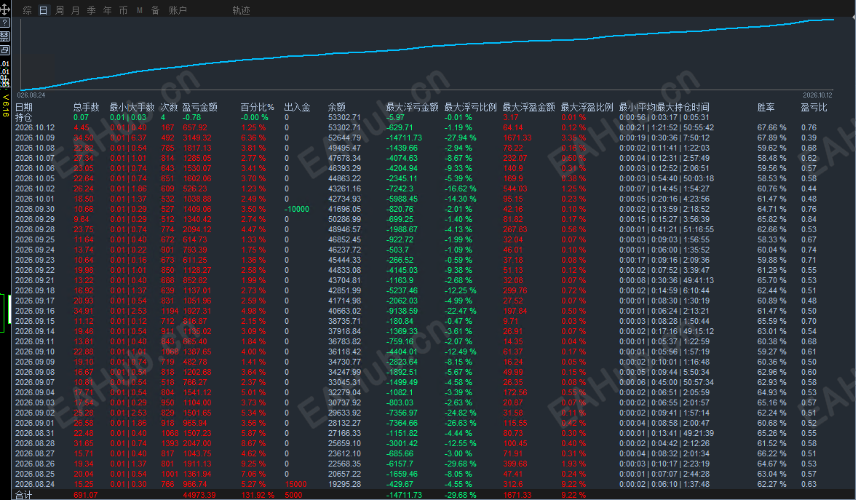This screenshot has height=500, width=856.
Task: Click the -27.94 % floating loss ratio
Action: pos(460,138)
